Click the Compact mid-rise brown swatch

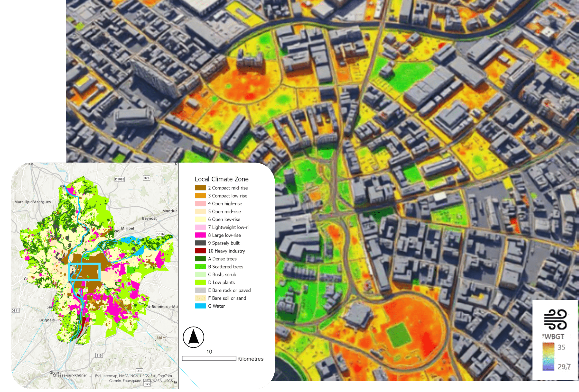point(200,188)
